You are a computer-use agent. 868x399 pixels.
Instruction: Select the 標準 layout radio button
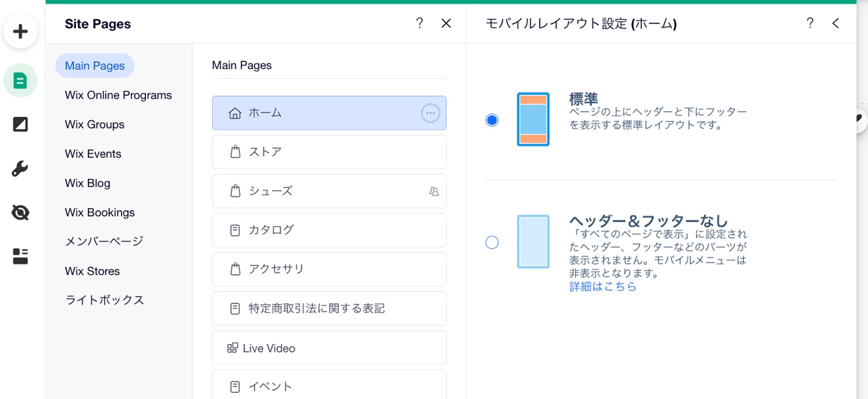[492, 120]
